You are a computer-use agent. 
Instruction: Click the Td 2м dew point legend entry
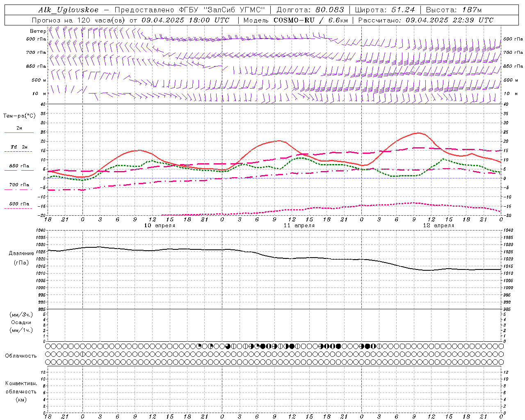pyautogui.click(x=19, y=147)
